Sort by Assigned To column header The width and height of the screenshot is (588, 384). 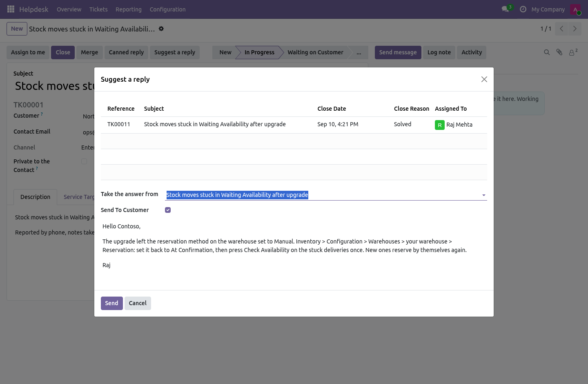tap(451, 109)
